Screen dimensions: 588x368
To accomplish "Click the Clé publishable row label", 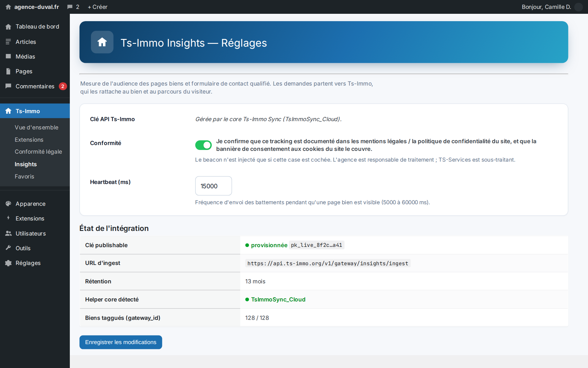I will tap(106, 245).
